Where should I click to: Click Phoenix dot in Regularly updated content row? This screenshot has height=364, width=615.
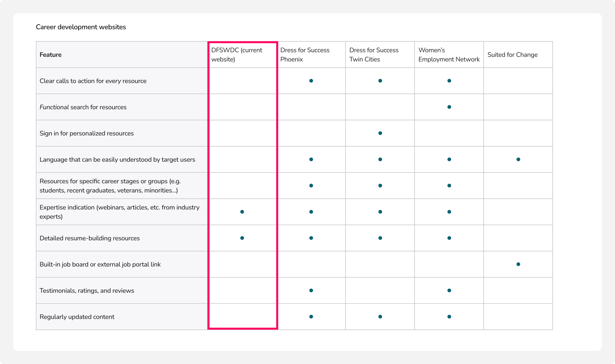pyautogui.click(x=311, y=317)
